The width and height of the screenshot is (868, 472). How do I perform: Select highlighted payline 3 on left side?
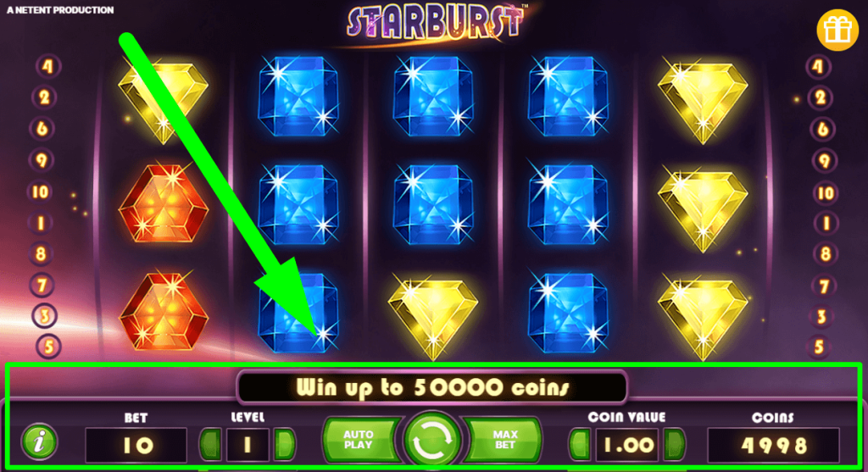tap(44, 315)
